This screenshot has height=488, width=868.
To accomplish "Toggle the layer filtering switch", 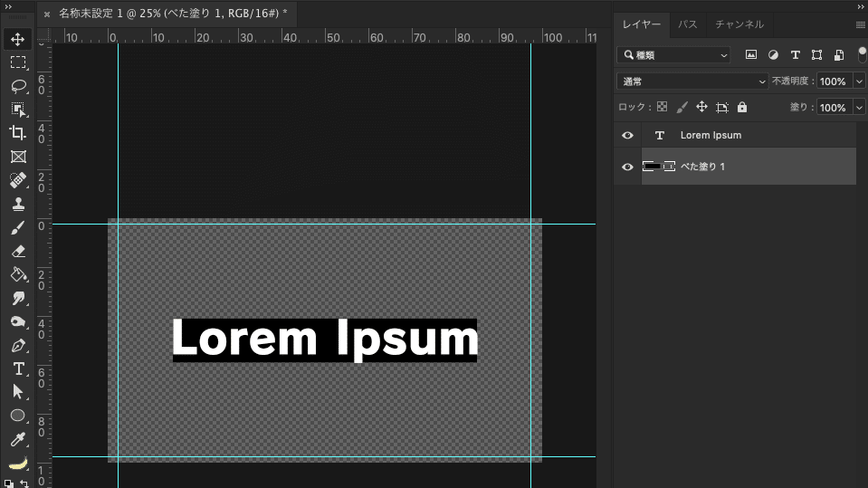I will tap(862, 55).
